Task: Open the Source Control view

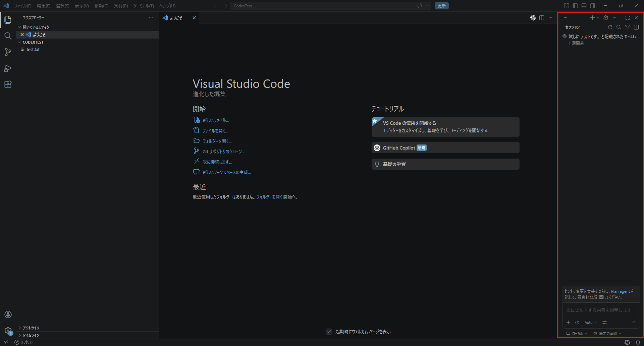Action: pyautogui.click(x=8, y=52)
